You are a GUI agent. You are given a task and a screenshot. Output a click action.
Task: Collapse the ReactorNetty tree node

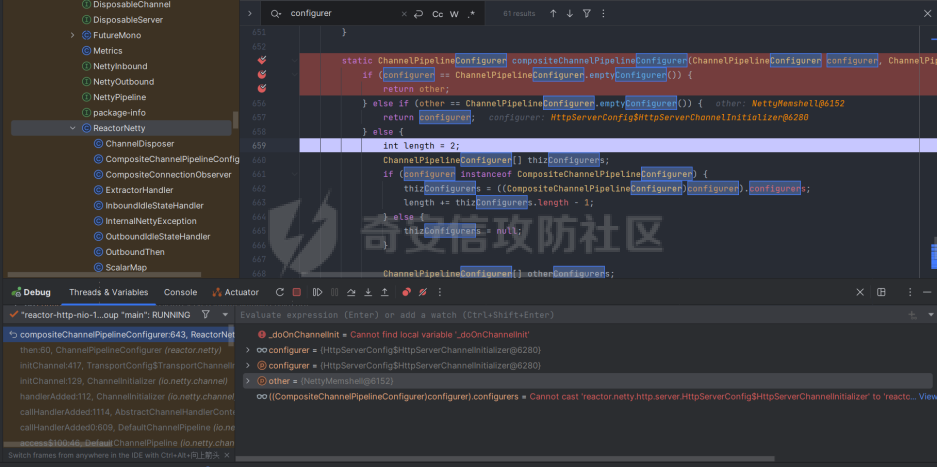pos(73,128)
